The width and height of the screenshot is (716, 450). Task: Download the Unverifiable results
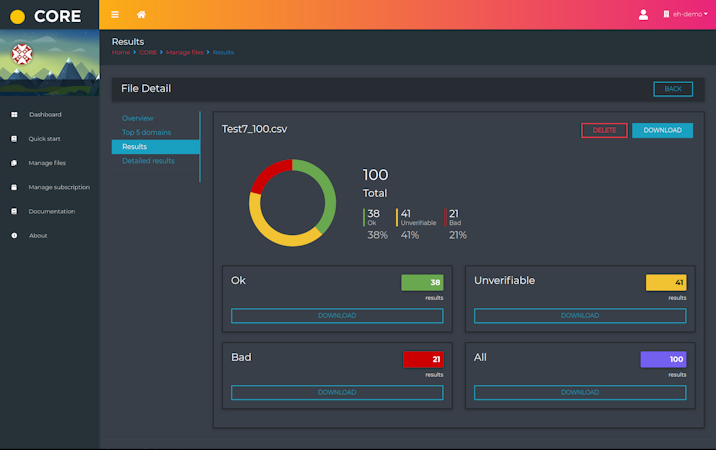[x=580, y=316]
